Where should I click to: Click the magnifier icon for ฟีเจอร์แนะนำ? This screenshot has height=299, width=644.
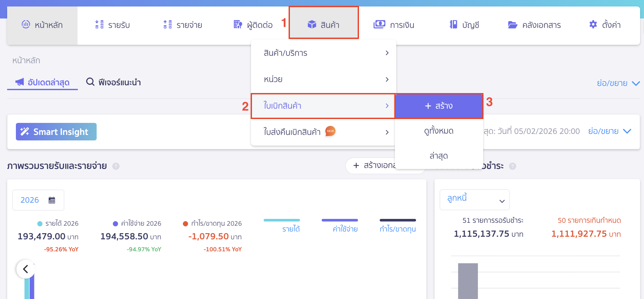pos(90,82)
